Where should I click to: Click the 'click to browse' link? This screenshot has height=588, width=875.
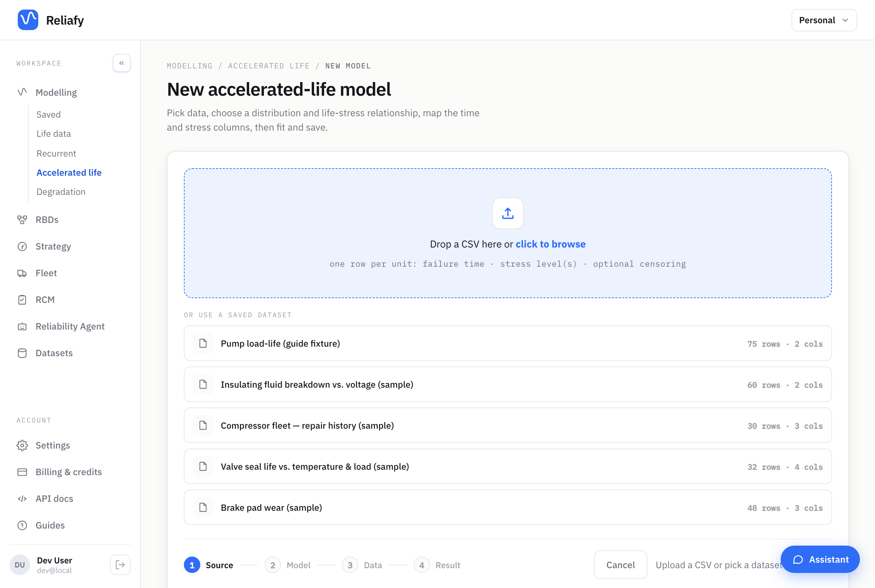tap(550, 244)
